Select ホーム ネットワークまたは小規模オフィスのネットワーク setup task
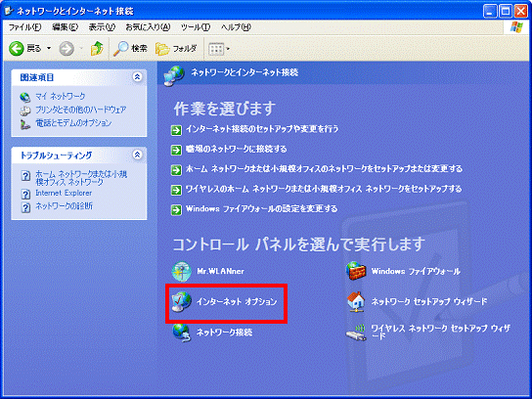532x399 pixels. [324, 169]
